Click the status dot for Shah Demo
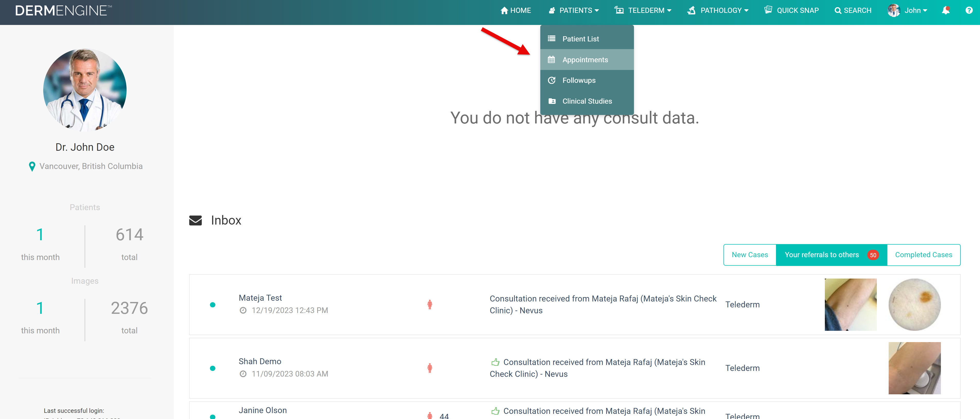The width and height of the screenshot is (980, 419). [x=213, y=368]
